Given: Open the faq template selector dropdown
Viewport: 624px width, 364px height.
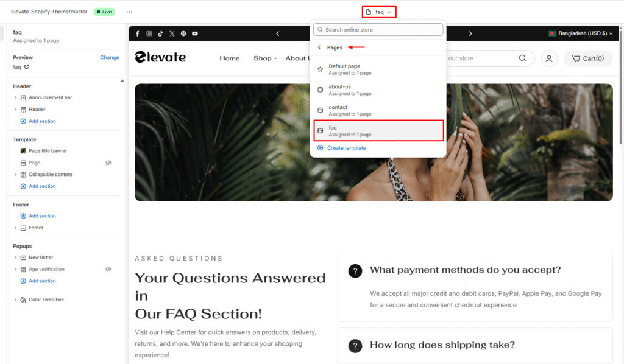Looking at the screenshot, I should tap(379, 12).
